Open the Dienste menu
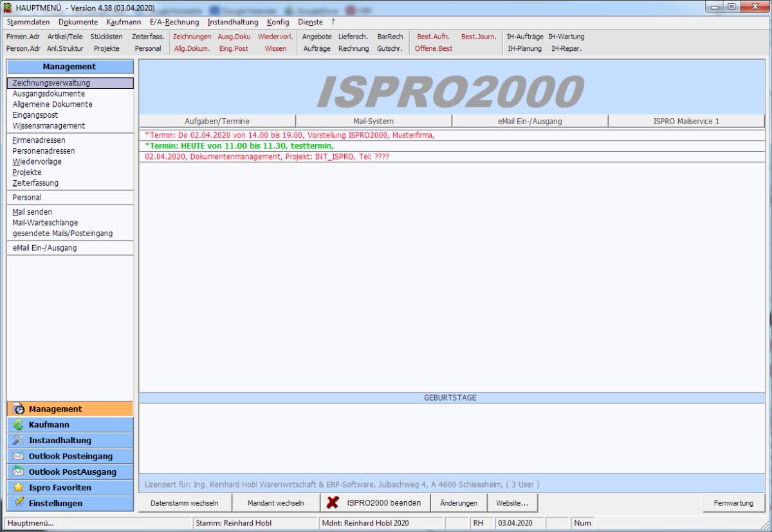The height and width of the screenshot is (532, 772). coord(311,23)
